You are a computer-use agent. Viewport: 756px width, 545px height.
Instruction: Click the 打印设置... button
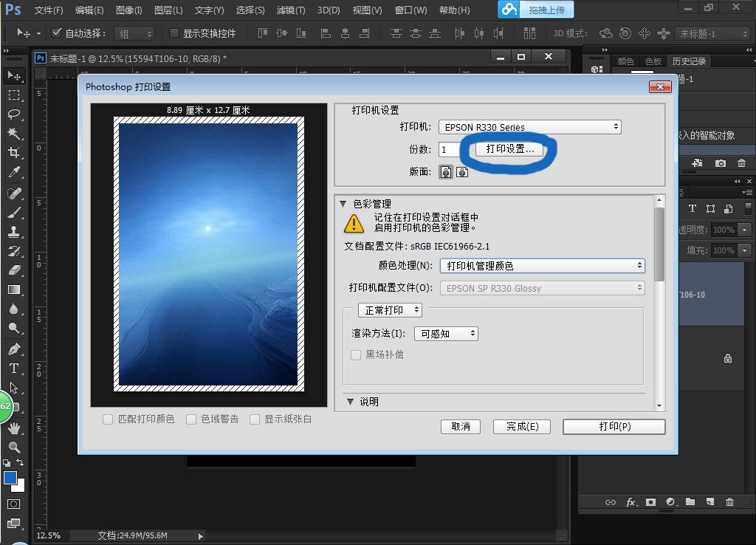(509, 148)
